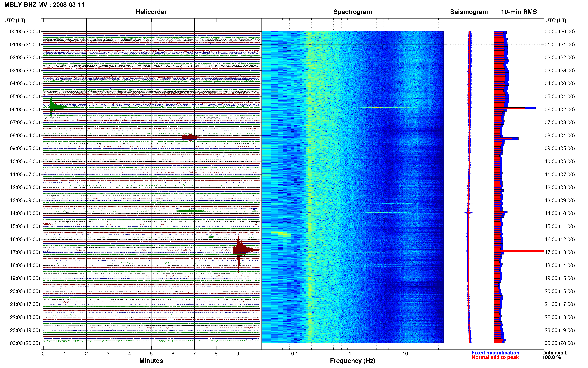588x368 pixels.
Task: Click right time label '20:00 (16:00)'
Action: coord(560,291)
